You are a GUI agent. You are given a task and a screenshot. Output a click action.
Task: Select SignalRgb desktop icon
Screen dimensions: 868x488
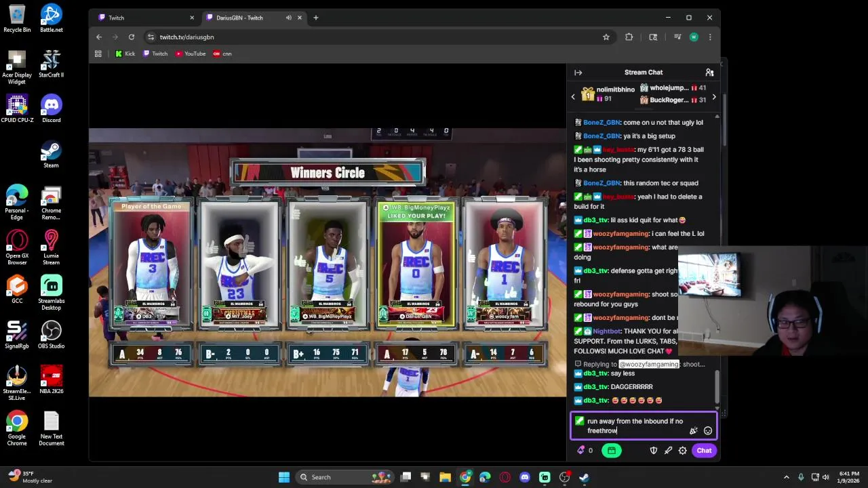(17, 335)
